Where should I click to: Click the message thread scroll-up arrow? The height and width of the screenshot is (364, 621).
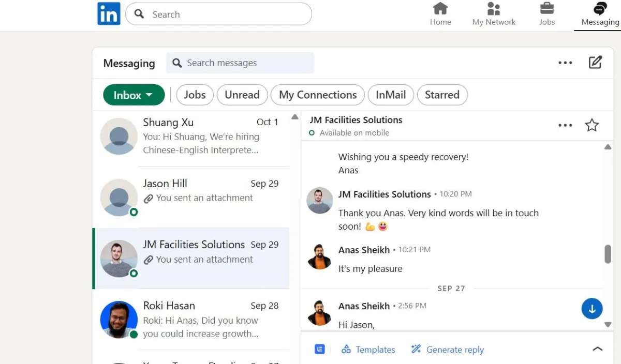pyautogui.click(x=608, y=147)
